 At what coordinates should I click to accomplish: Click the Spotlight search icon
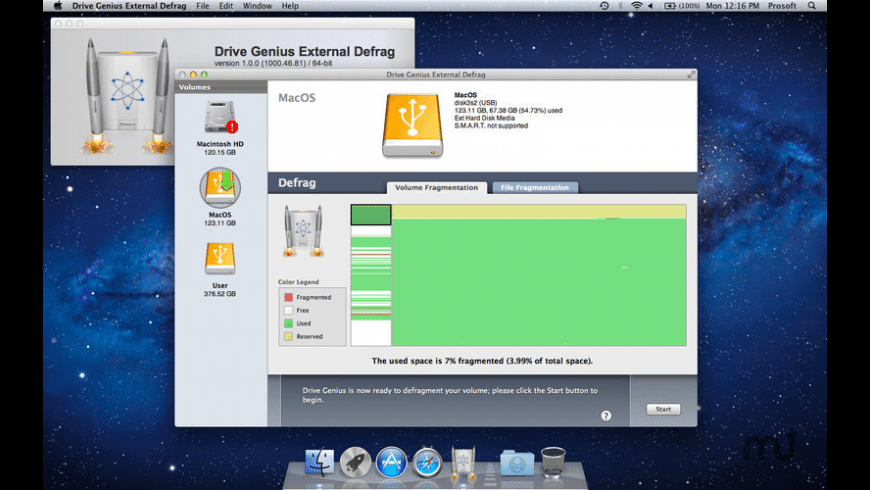pos(812,6)
